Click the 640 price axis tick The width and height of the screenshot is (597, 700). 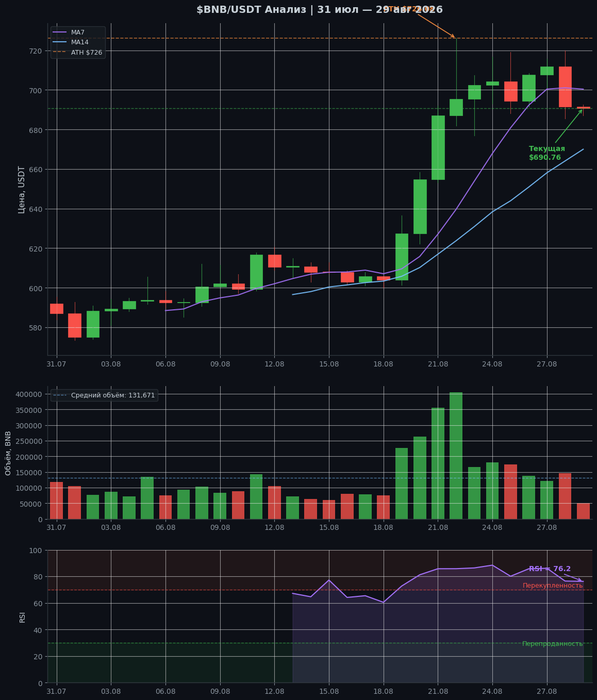pyautogui.click(x=36, y=209)
